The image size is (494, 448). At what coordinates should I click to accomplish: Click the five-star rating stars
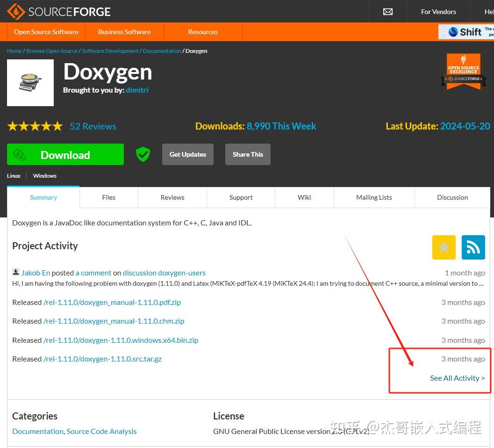[x=35, y=126]
